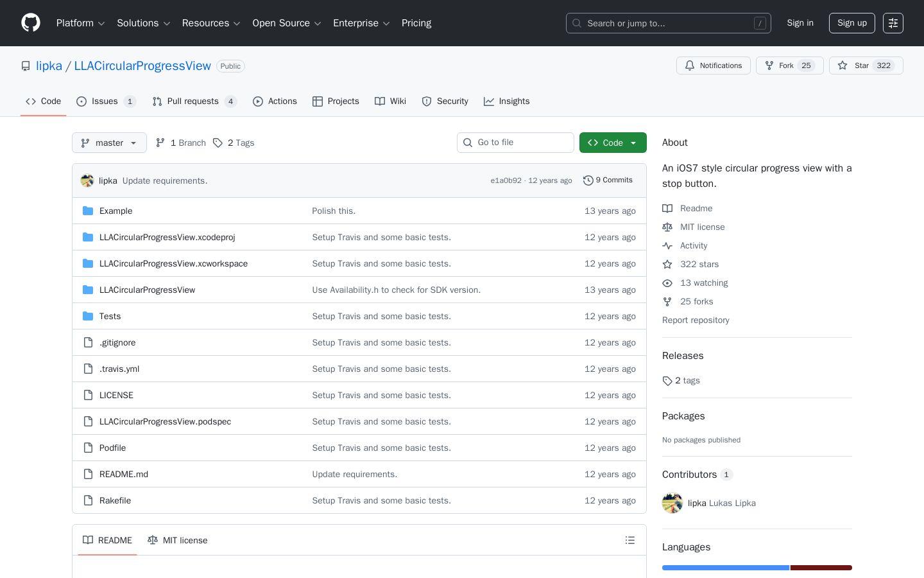924x578 pixels.
Task: Click the blue segment of Languages bar
Action: coord(726,568)
